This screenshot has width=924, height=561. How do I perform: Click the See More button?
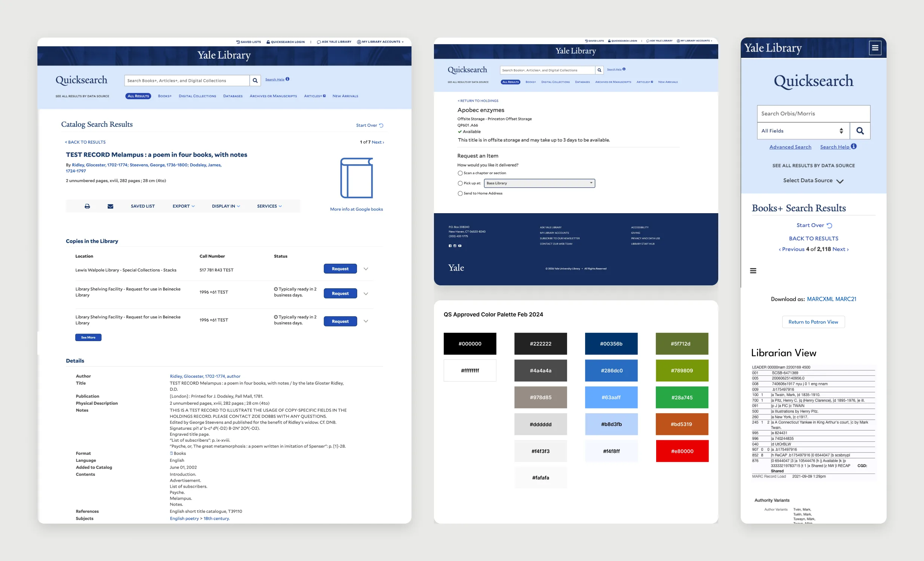click(88, 337)
